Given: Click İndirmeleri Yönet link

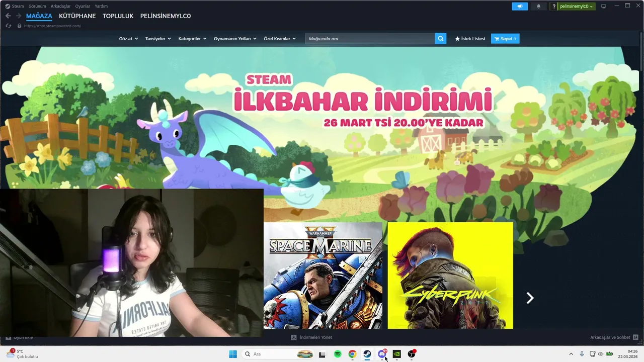Looking at the screenshot, I should (x=311, y=337).
